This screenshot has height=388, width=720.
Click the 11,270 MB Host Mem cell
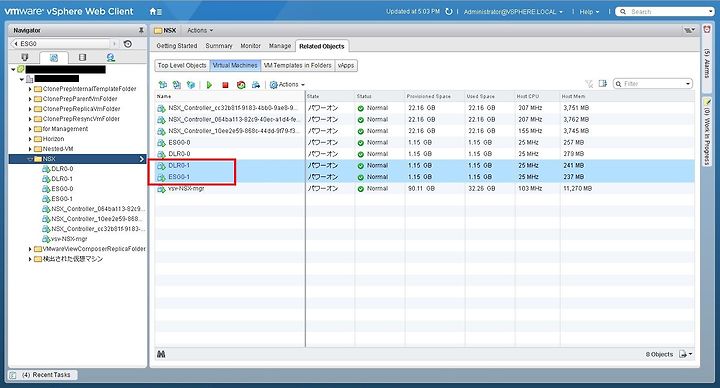tap(577, 188)
